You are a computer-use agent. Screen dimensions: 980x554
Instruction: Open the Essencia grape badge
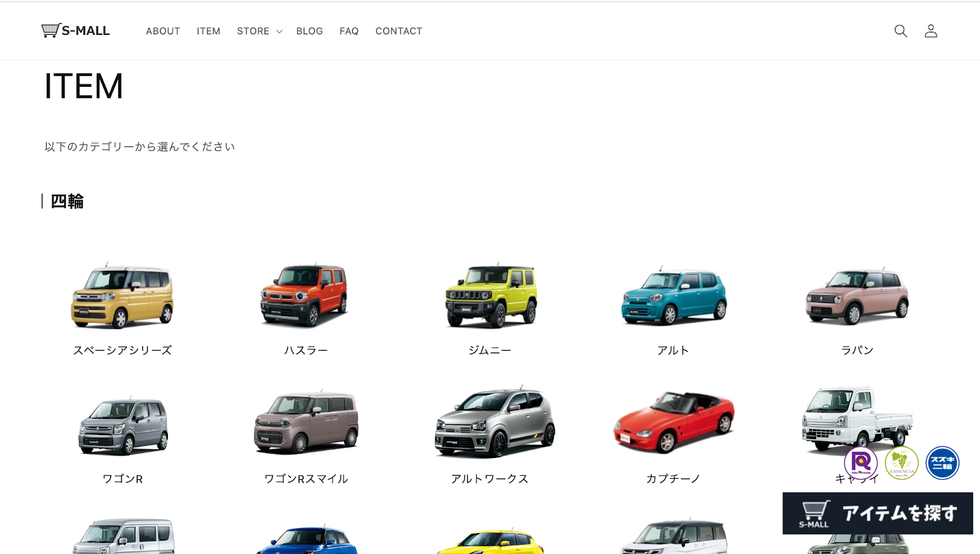902,462
